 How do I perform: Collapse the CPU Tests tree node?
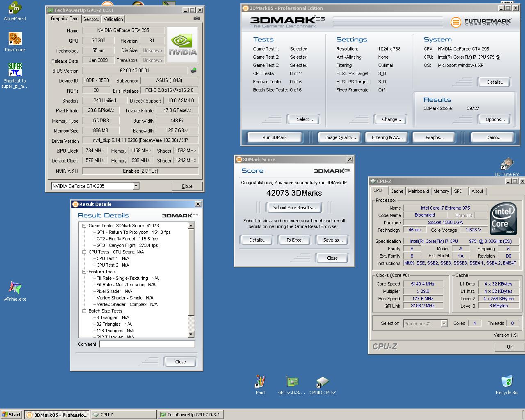click(x=84, y=252)
